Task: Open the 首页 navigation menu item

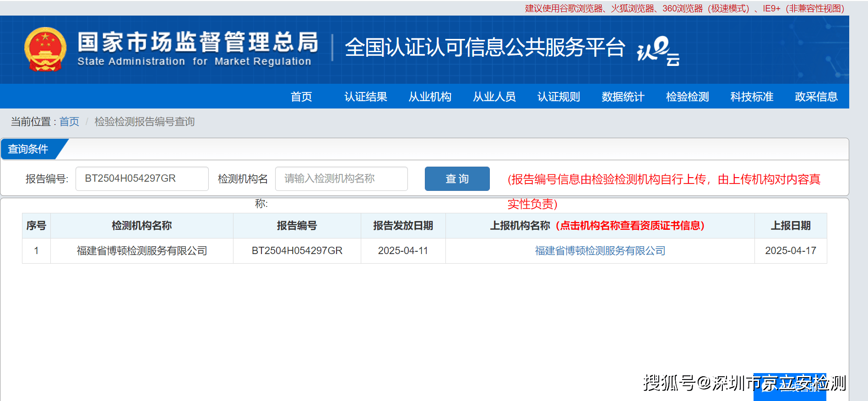Action: coord(301,97)
